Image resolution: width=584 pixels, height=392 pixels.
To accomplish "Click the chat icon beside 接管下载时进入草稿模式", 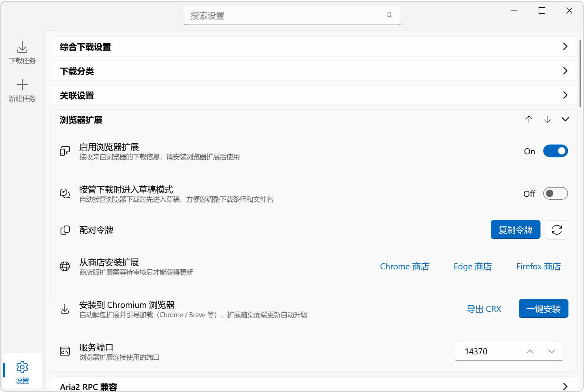I will tap(65, 194).
